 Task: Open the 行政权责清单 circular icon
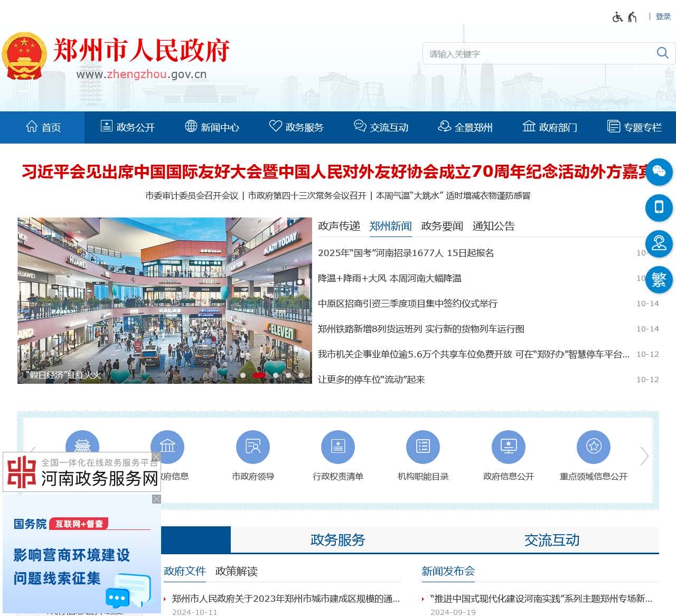[338, 446]
